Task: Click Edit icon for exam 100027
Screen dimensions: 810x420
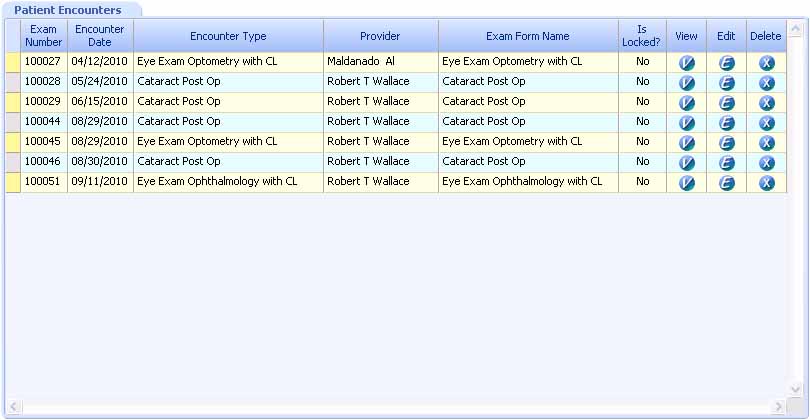Action: coord(726,63)
